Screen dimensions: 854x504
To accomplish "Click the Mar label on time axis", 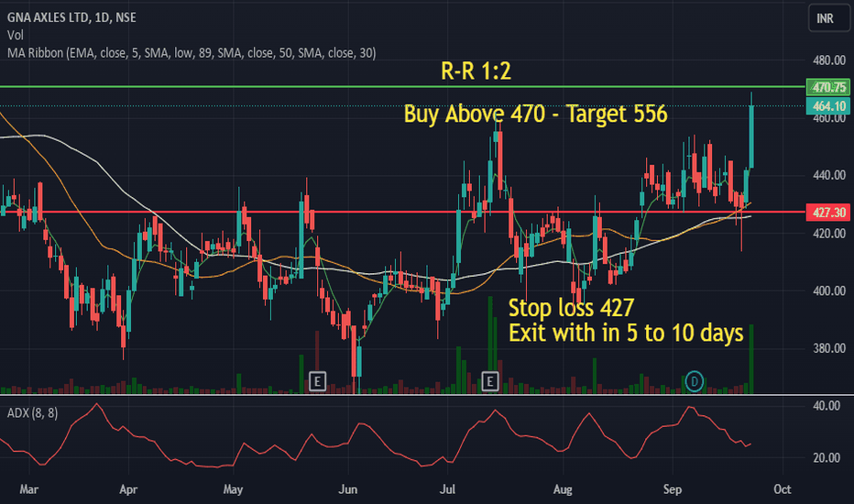I will coord(29,489).
